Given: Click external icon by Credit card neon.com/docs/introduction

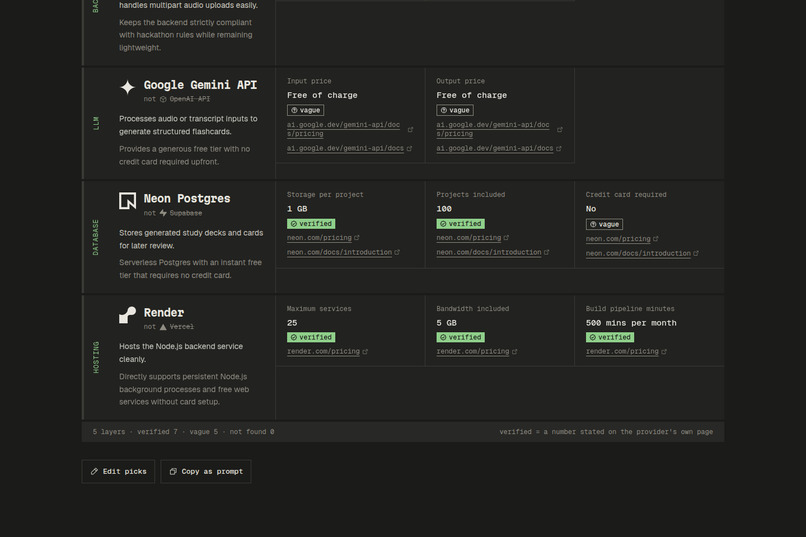Looking at the screenshot, I should pos(695,253).
